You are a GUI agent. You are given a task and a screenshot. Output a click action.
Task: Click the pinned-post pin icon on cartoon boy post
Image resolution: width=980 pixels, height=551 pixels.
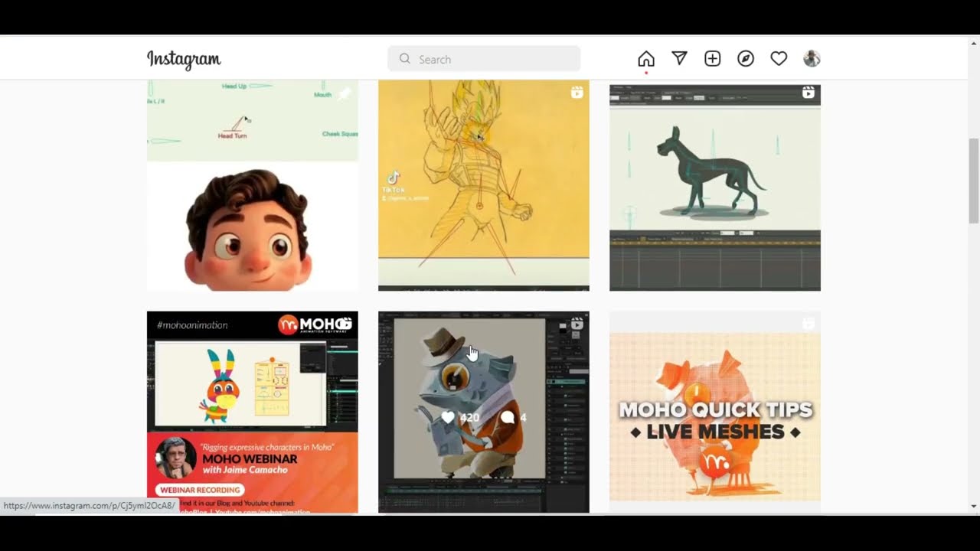[345, 94]
